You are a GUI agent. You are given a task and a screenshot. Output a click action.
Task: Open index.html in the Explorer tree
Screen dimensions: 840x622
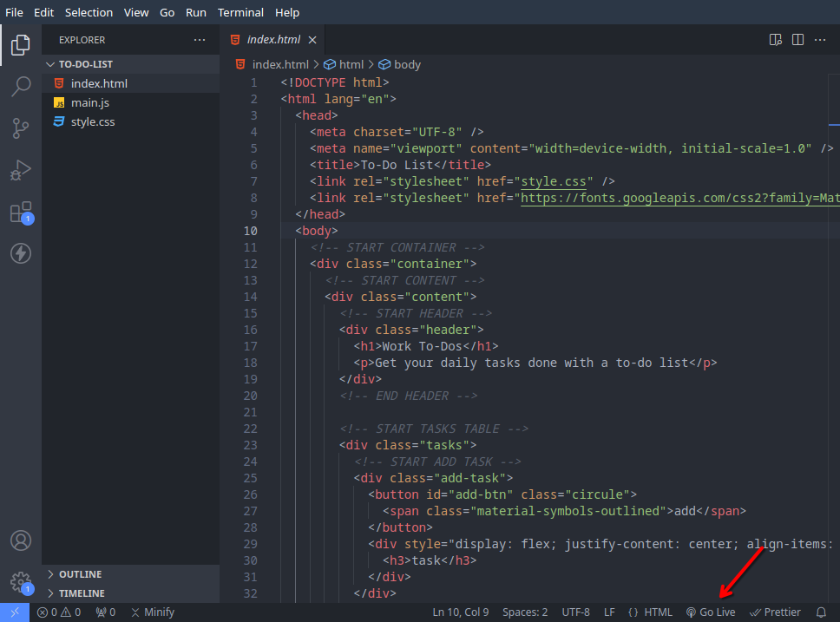tap(131, 83)
